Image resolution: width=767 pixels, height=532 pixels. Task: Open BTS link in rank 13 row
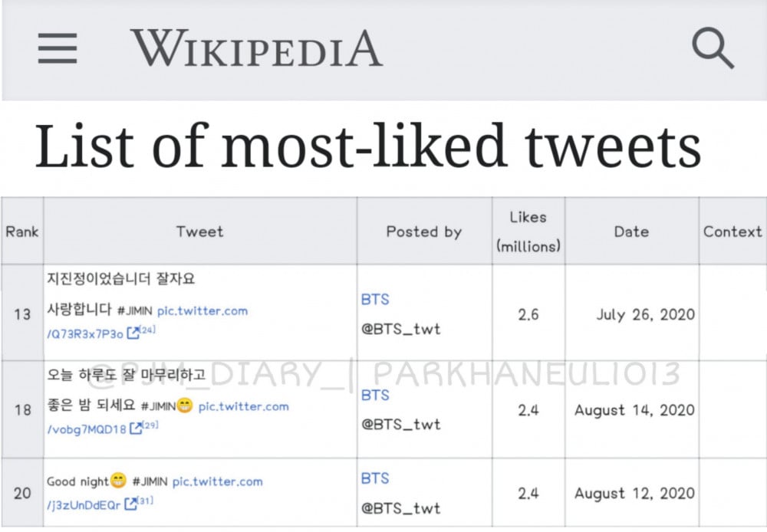(x=375, y=299)
